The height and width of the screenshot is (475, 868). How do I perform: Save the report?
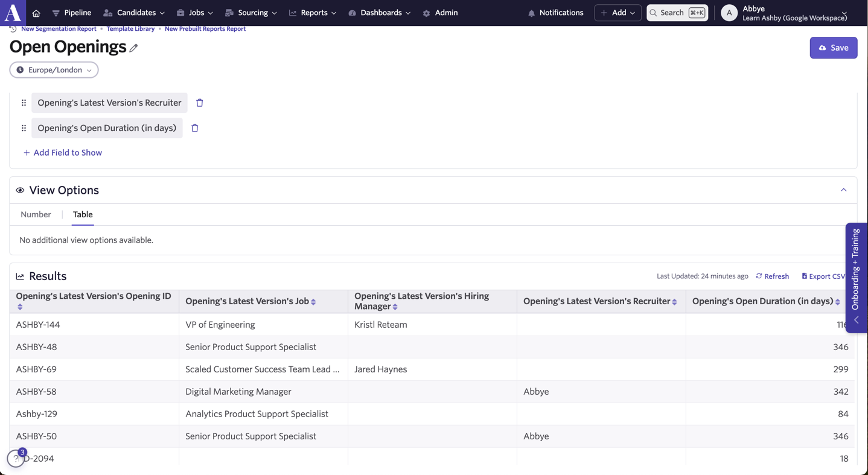tap(834, 48)
